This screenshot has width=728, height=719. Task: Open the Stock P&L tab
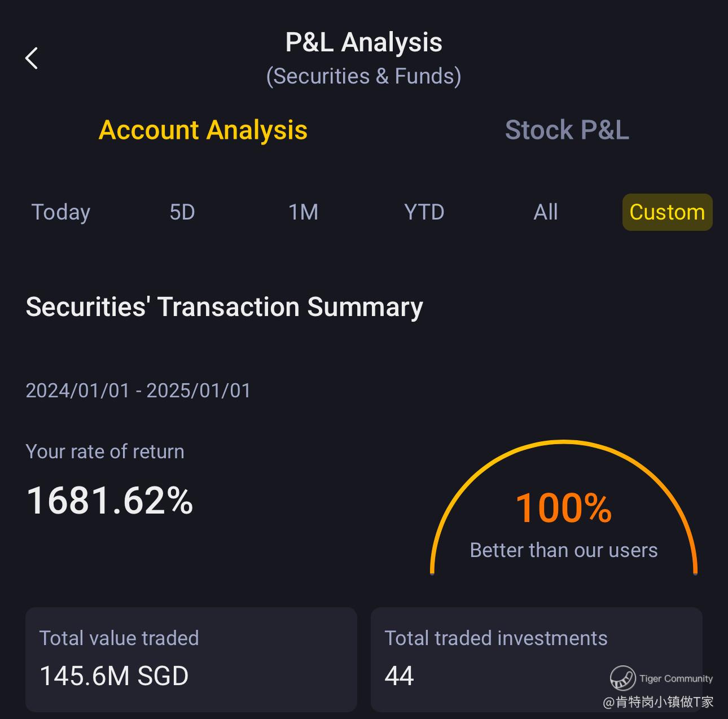[567, 130]
